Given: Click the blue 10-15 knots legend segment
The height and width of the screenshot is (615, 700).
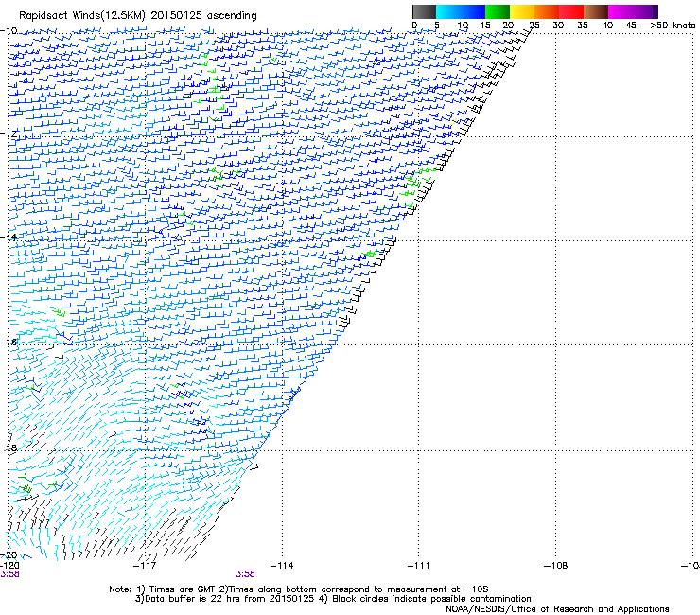Looking at the screenshot, I should 473,11.
